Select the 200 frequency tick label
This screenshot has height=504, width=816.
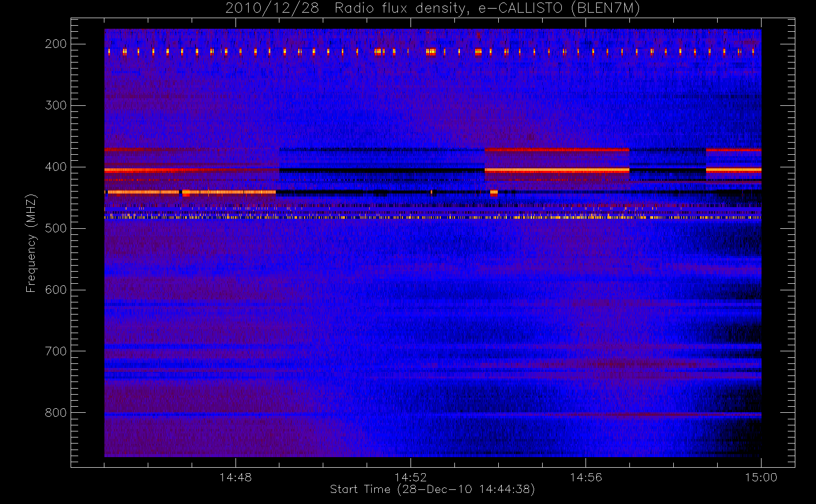coord(56,44)
